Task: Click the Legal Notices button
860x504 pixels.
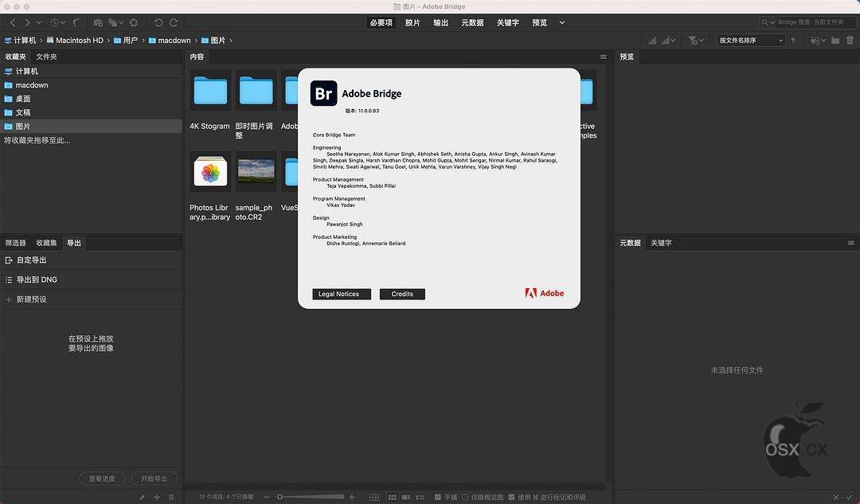Action: click(341, 294)
